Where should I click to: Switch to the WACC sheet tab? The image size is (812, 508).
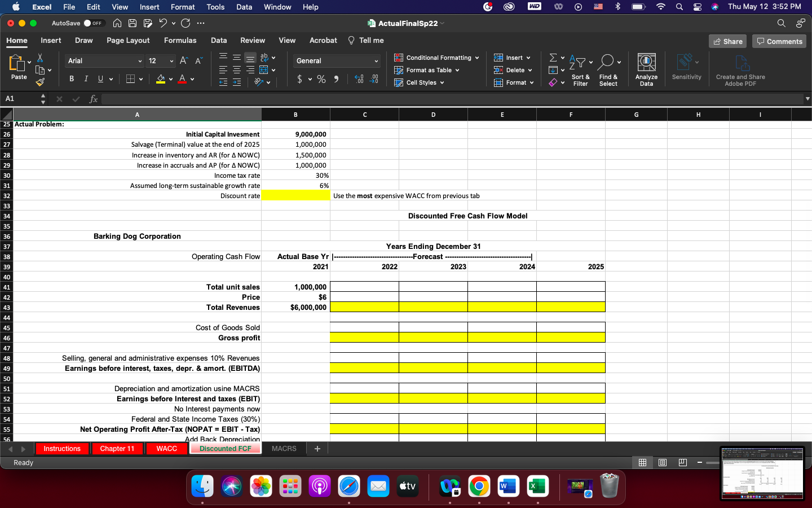coord(166,449)
